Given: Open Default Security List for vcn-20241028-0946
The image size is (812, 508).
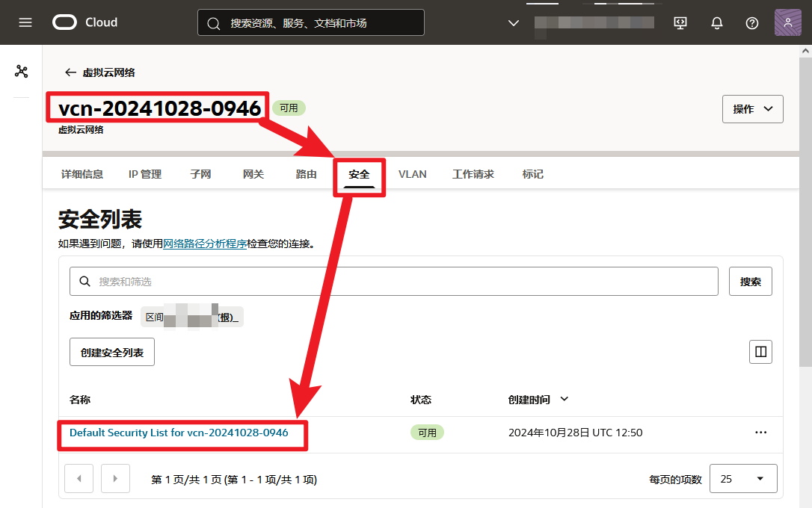Looking at the screenshot, I should click(179, 433).
